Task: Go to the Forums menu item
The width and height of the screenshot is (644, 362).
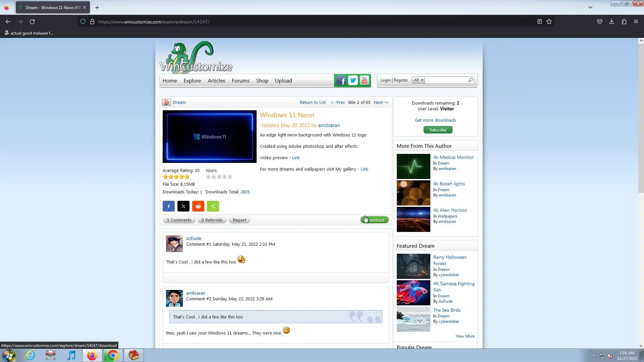Action: (240, 81)
